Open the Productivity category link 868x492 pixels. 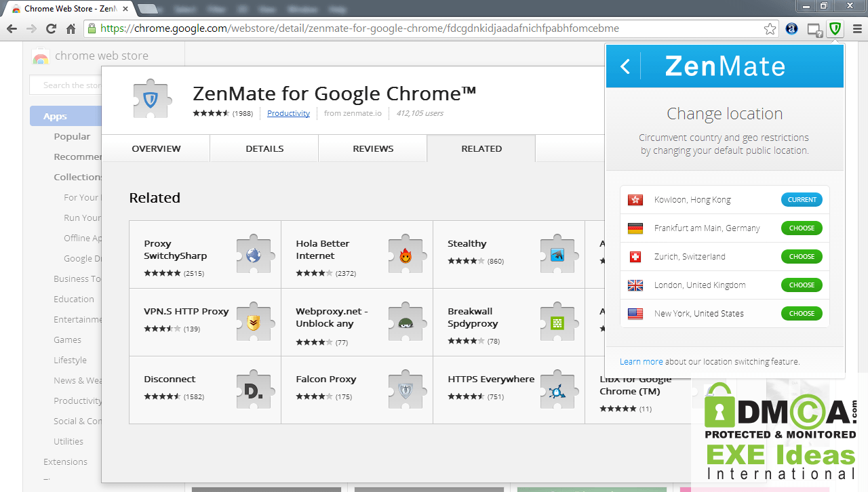(x=288, y=113)
